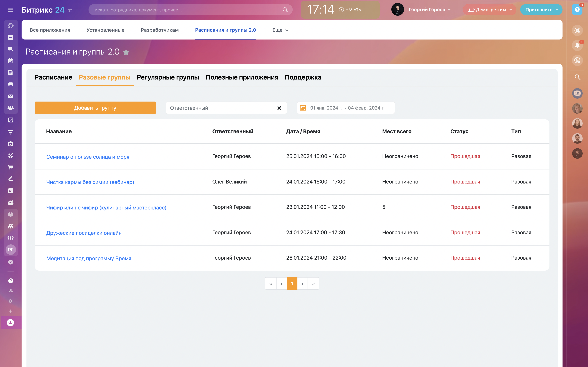Open the calendar icon in left sidebar

10,61
